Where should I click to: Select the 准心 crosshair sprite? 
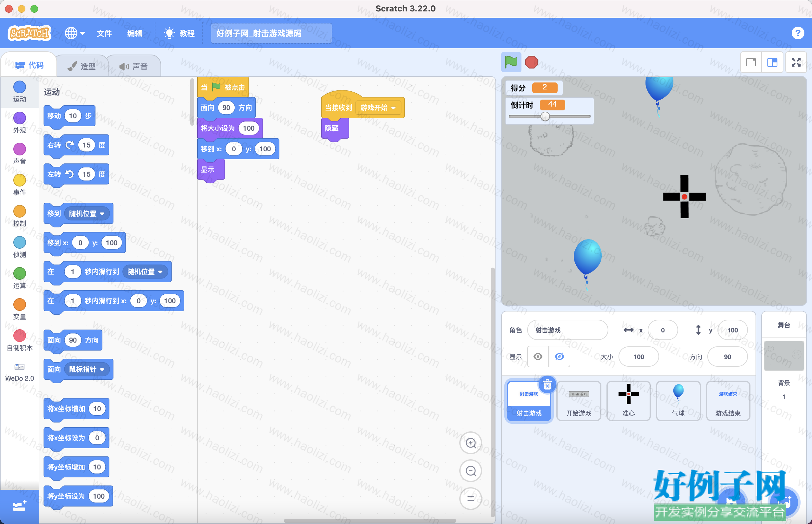click(x=628, y=401)
